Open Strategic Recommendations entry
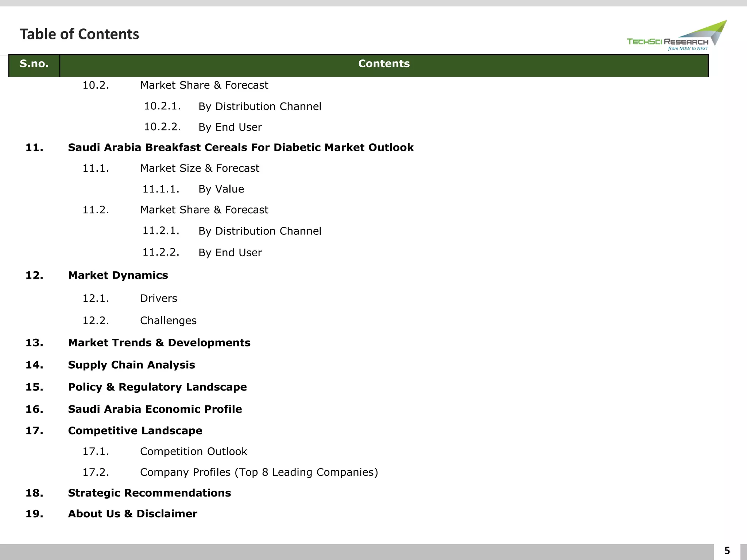The image size is (747, 560). pos(149,493)
